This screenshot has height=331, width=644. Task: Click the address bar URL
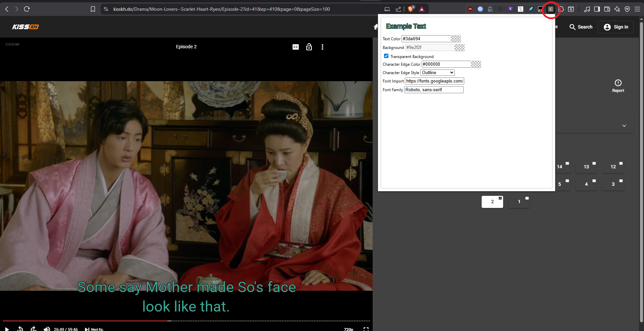point(221,9)
